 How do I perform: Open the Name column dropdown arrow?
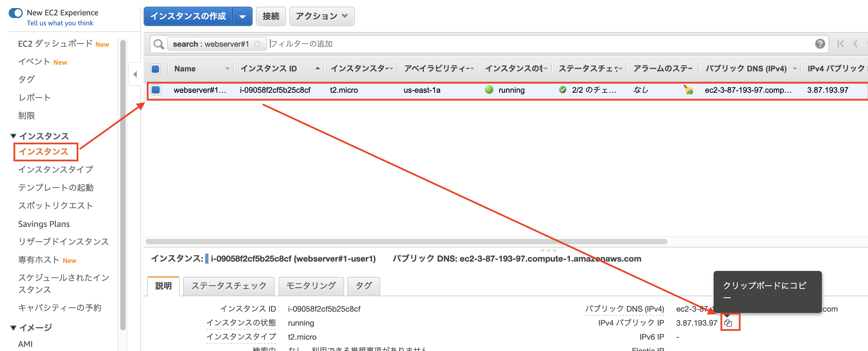[228, 69]
